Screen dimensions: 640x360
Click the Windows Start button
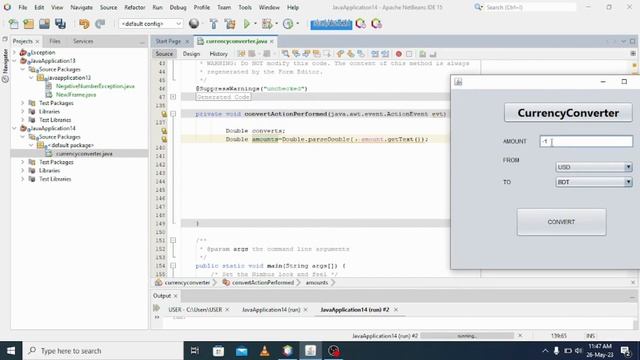point(11,351)
